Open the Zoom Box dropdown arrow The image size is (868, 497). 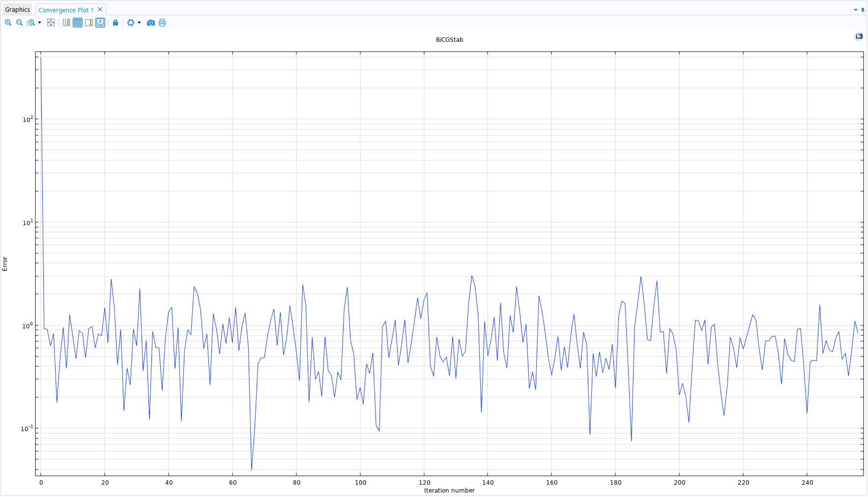tap(40, 23)
